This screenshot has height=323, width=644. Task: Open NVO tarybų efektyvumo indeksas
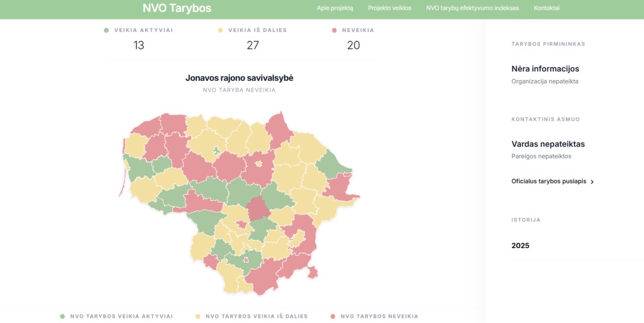point(472,8)
